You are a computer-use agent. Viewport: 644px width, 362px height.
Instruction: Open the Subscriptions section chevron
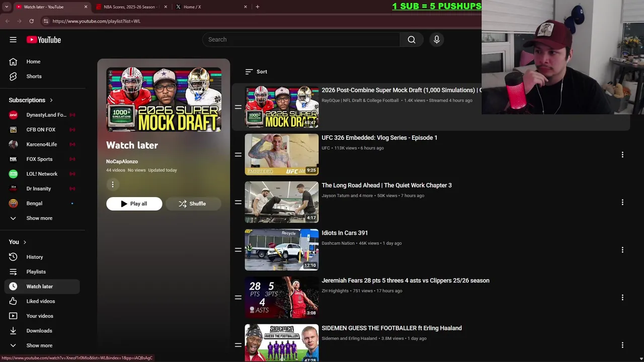click(51, 100)
